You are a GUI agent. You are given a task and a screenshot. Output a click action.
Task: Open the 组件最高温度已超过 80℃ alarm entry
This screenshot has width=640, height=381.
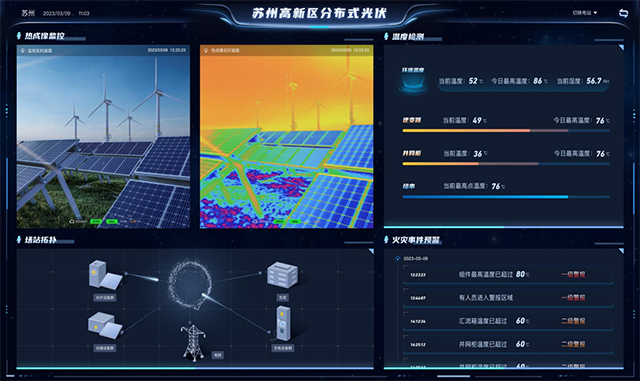coord(507,274)
